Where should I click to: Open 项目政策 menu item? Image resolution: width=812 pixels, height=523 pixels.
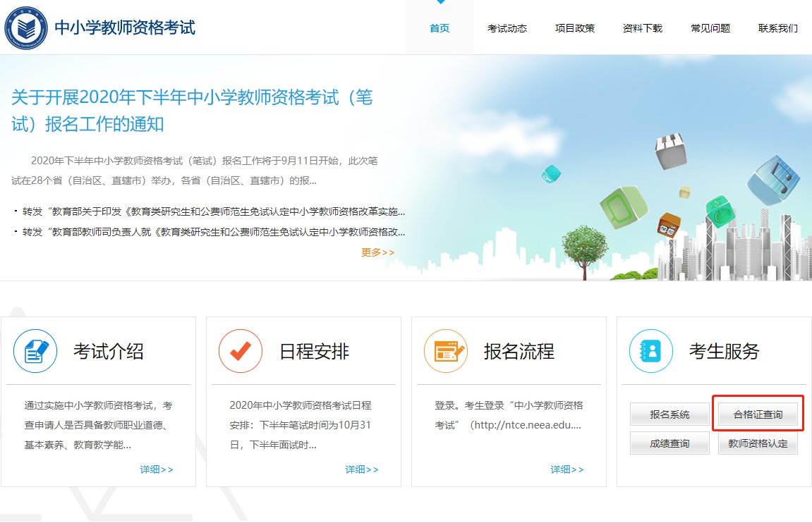[x=574, y=28]
